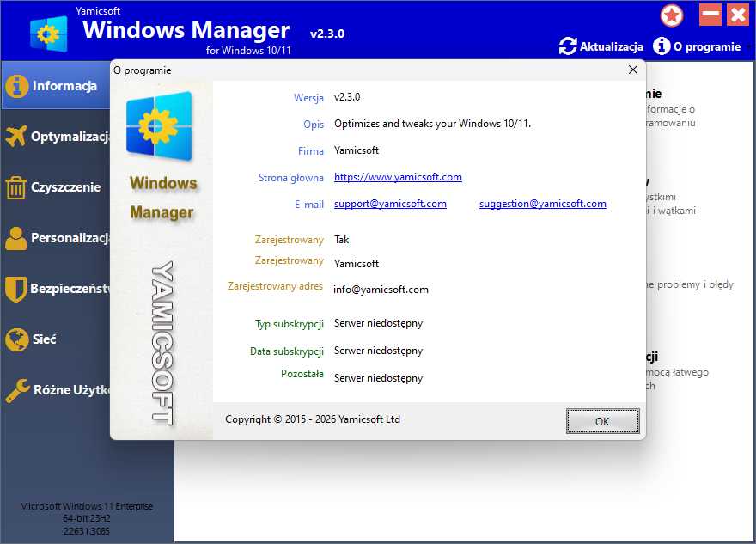The width and height of the screenshot is (756, 544).
Task: Click the 'Typ subskrypcji' label
Action: (x=290, y=324)
